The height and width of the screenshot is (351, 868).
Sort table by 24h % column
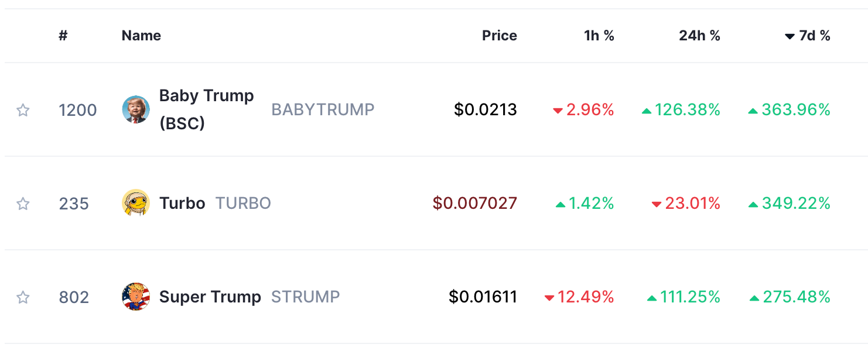pos(699,36)
